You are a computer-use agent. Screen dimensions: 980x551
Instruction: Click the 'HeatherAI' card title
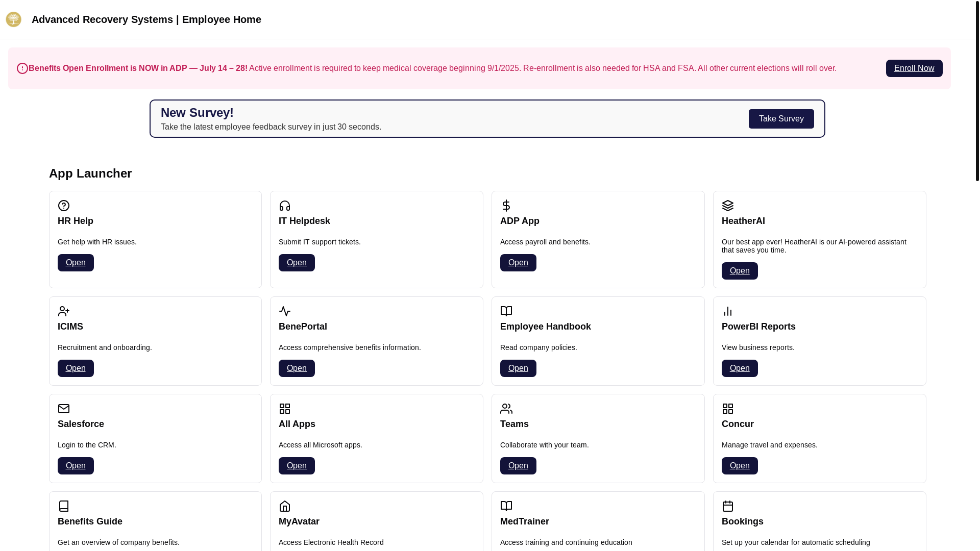click(x=743, y=221)
